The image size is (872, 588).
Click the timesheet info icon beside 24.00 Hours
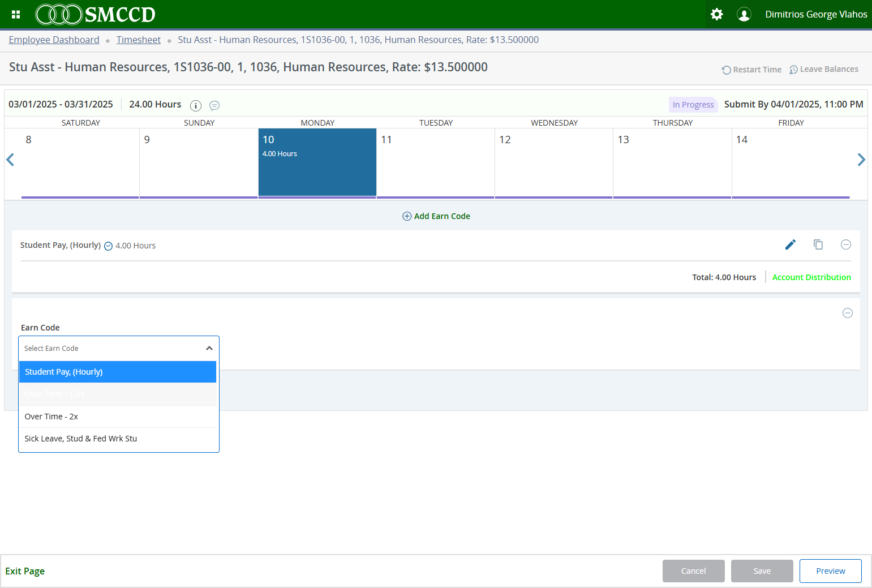point(196,105)
